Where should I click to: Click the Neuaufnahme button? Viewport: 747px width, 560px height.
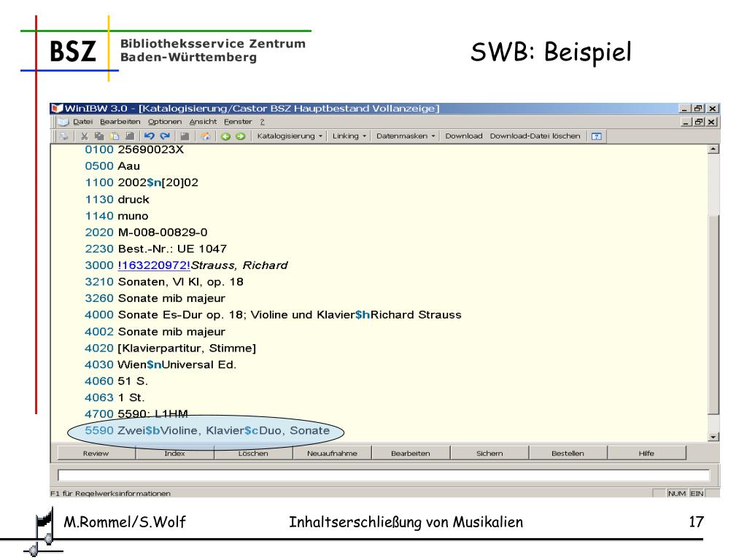332,454
